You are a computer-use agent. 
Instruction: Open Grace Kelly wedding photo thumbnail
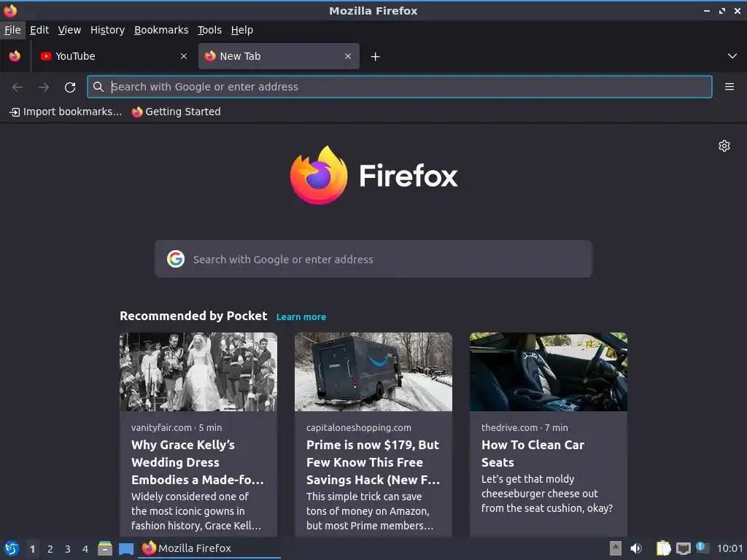[x=198, y=372]
